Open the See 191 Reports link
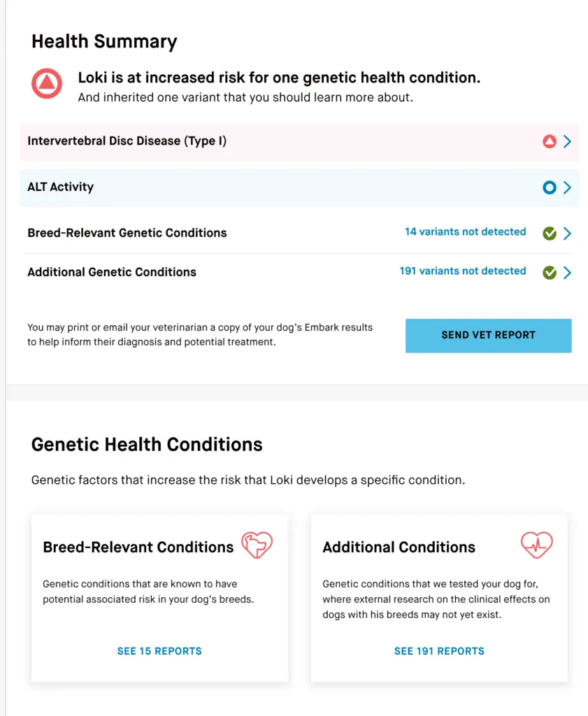 (x=439, y=651)
